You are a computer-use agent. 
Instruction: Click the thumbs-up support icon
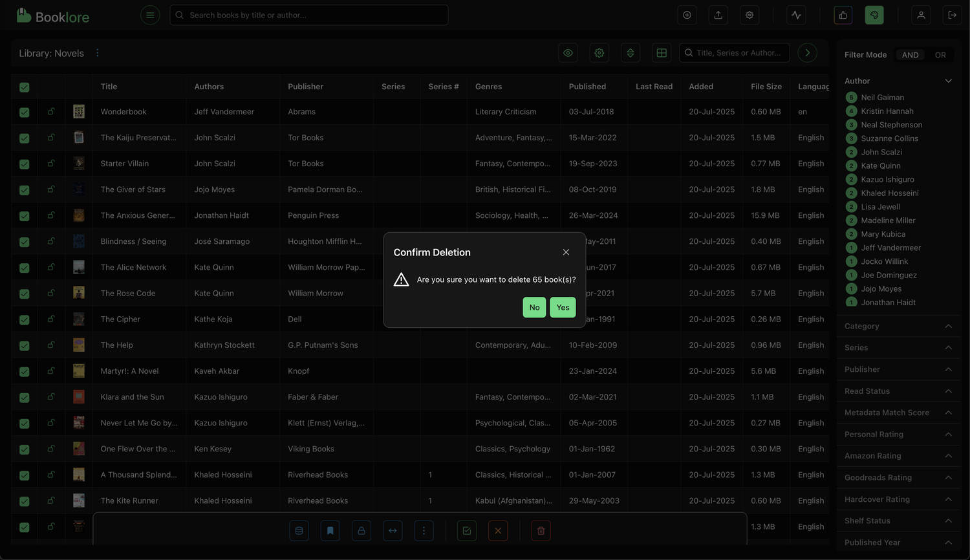click(x=843, y=15)
